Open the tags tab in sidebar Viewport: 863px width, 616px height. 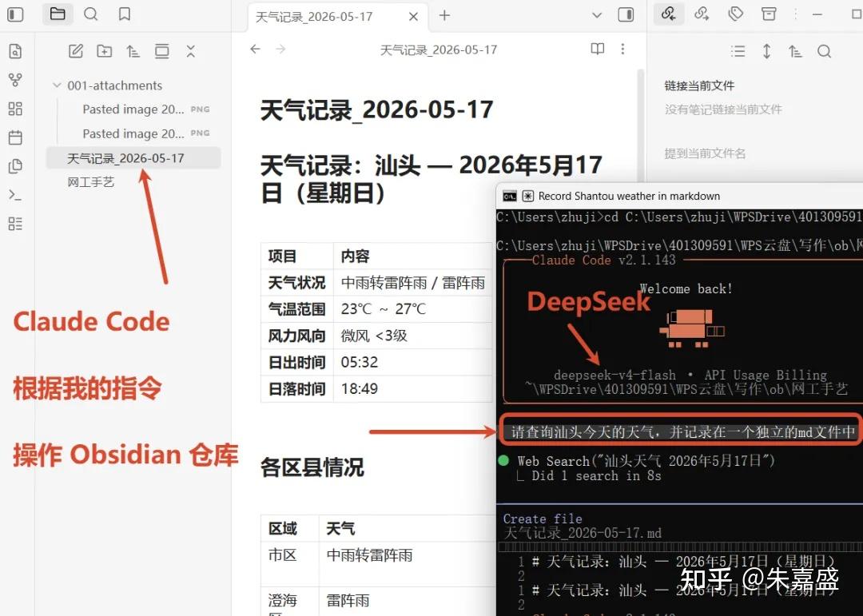(x=735, y=14)
